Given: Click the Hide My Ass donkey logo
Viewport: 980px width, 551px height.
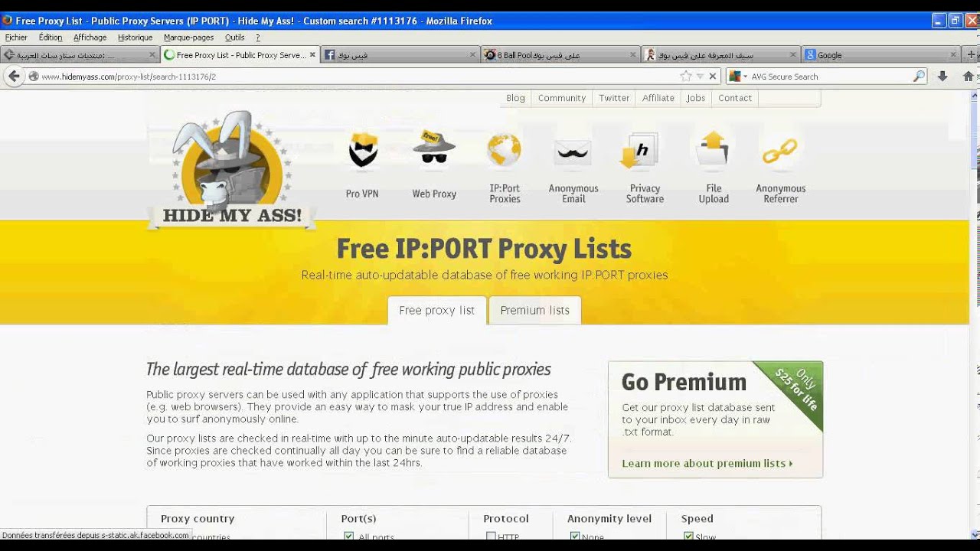Looking at the screenshot, I should [231, 170].
